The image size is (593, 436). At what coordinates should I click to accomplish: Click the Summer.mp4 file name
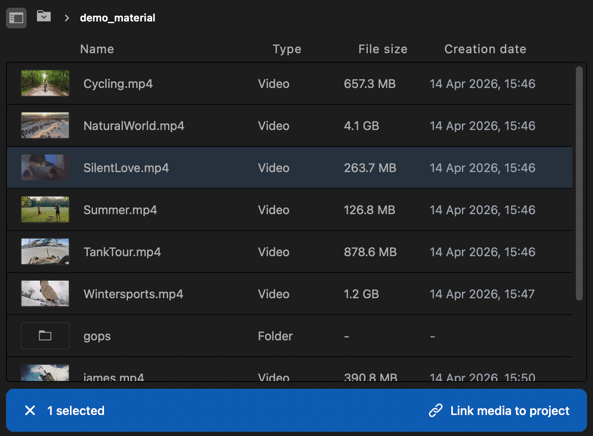pos(120,210)
